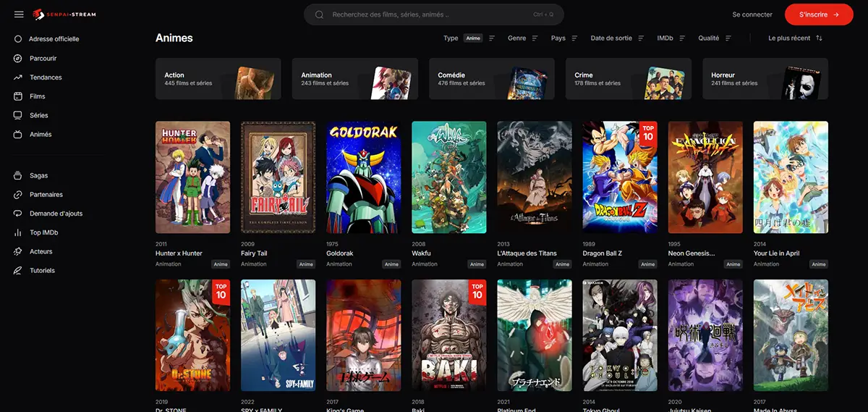Click the Anime tag beside Type
Image resolution: width=868 pixels, height=412 pixels.
coord(473,38)
